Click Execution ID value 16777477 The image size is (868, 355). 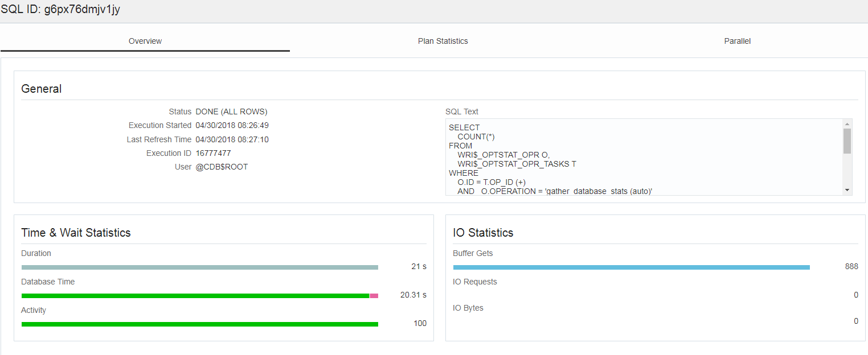(x=213, y=153)
